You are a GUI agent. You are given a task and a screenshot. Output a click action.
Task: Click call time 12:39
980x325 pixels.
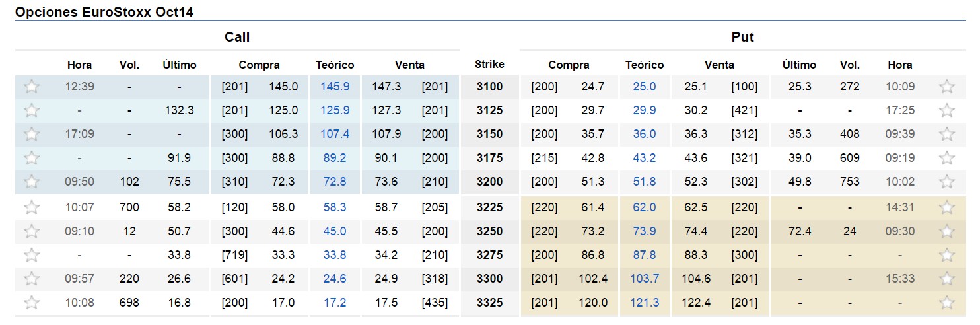(x=80, y=87)
